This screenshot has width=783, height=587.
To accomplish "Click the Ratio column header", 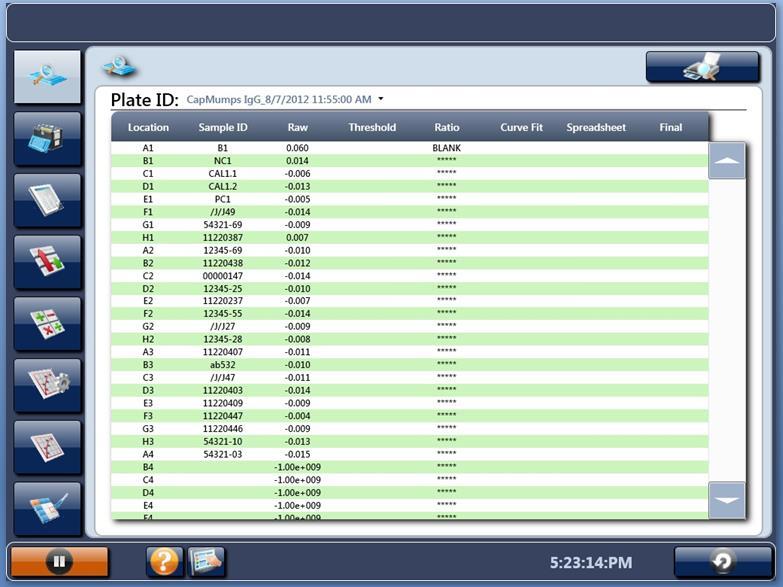I will 446,127.
